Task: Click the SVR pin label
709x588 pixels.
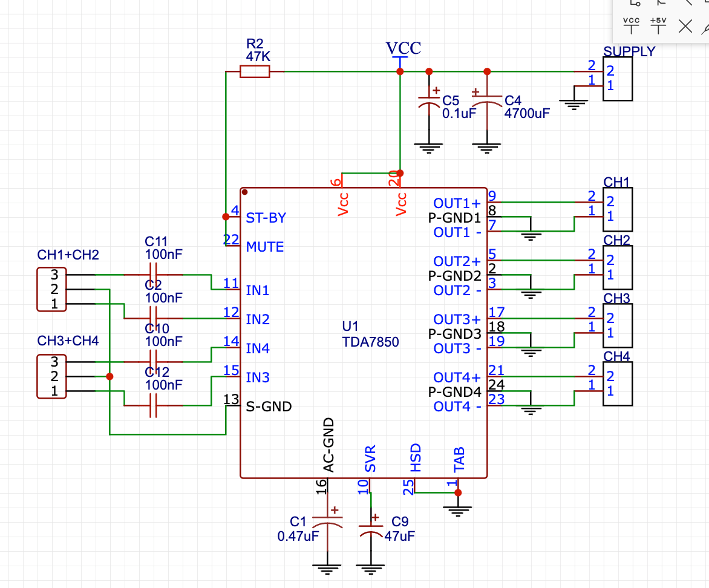Action: pos(370,459)
